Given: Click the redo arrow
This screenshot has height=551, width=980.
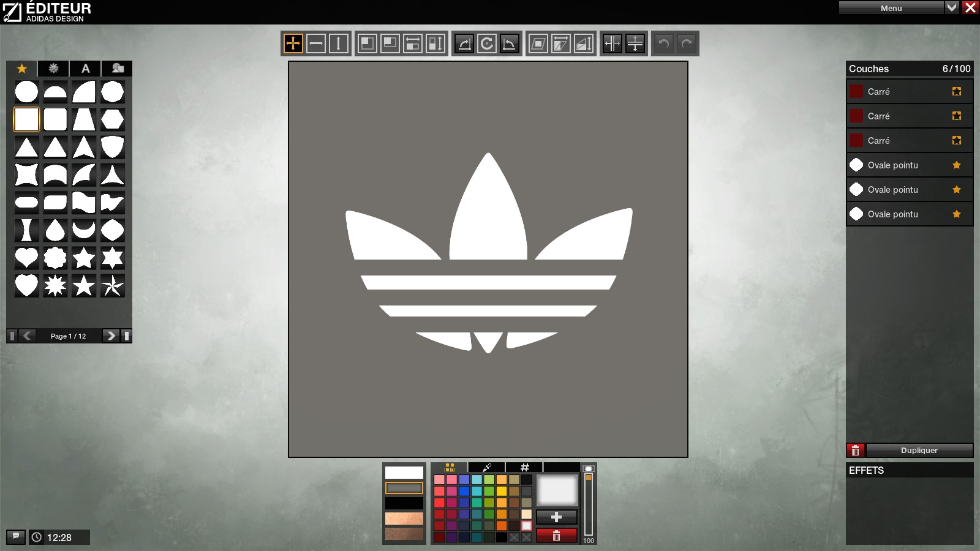Looking at the screenshot, I should (687, 43).
